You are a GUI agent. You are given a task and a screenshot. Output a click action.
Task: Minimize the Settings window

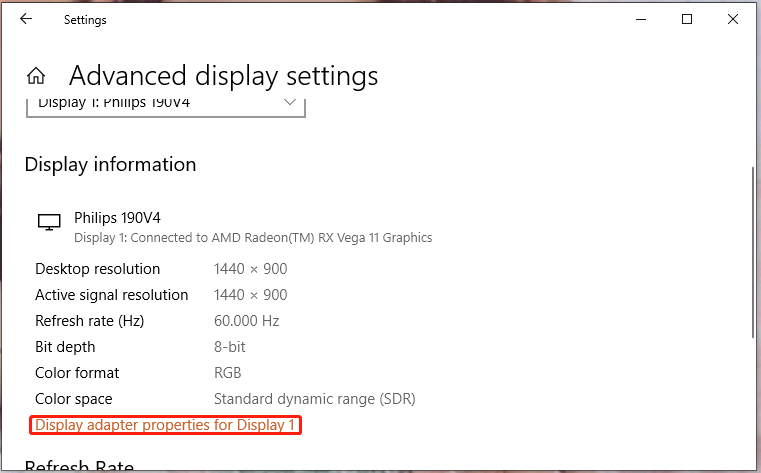641,19
